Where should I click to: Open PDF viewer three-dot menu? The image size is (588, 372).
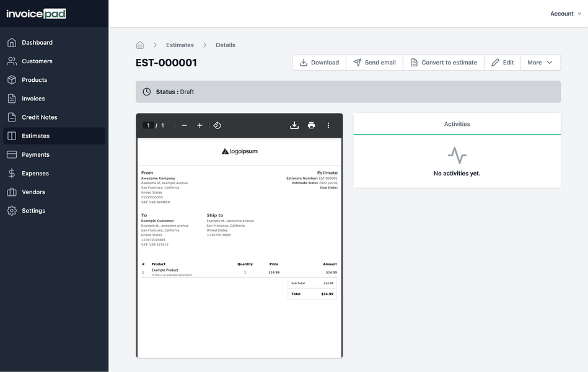328,125
